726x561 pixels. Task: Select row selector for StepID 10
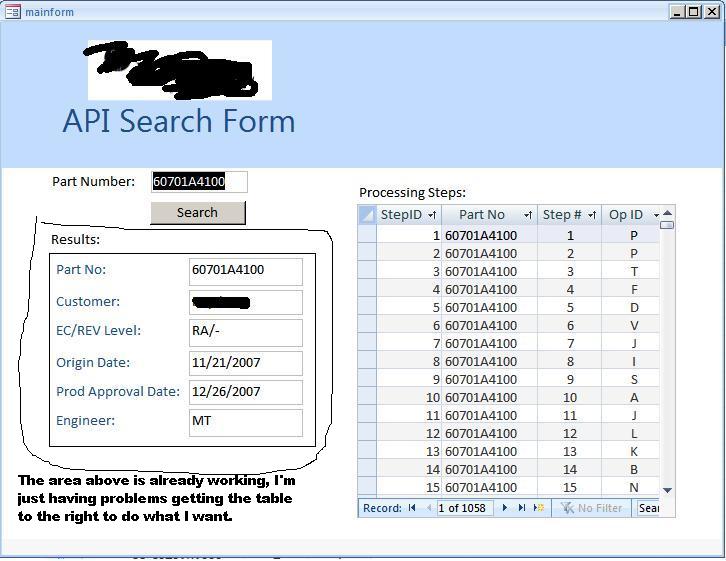pos(367,397)
